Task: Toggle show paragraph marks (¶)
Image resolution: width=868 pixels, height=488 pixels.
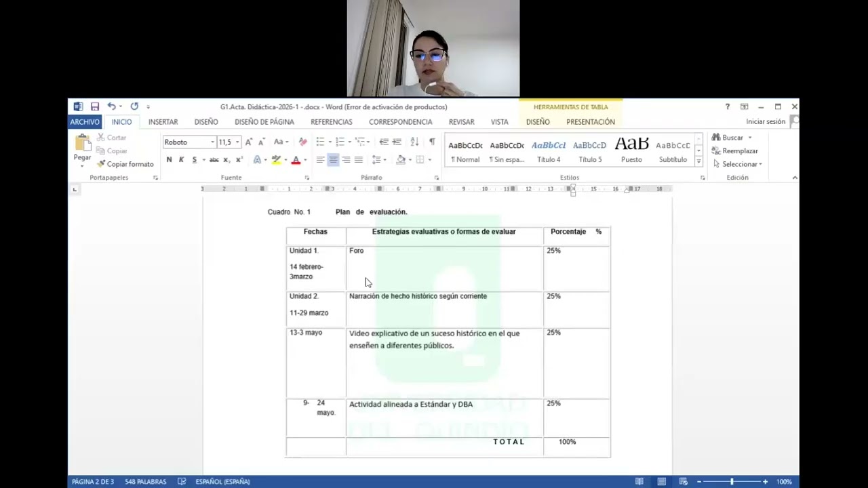Action: tap(432, 142)
